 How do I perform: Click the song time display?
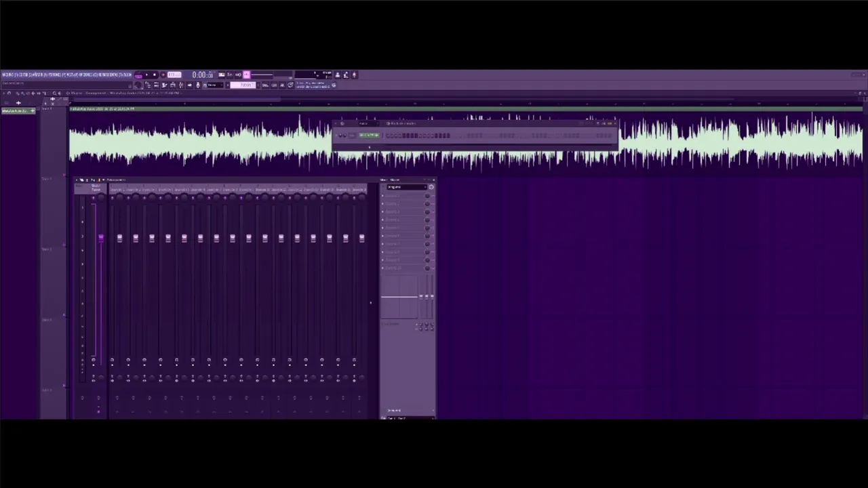[x=203, y=75]
